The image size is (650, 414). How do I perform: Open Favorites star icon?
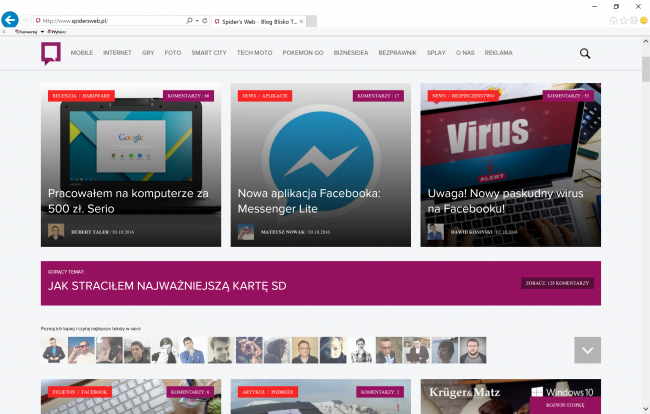[624, 20]
